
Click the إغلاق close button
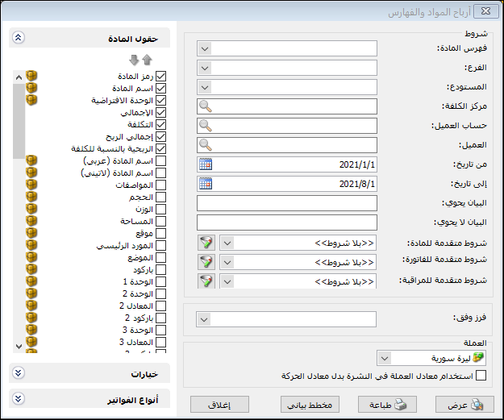219,405
